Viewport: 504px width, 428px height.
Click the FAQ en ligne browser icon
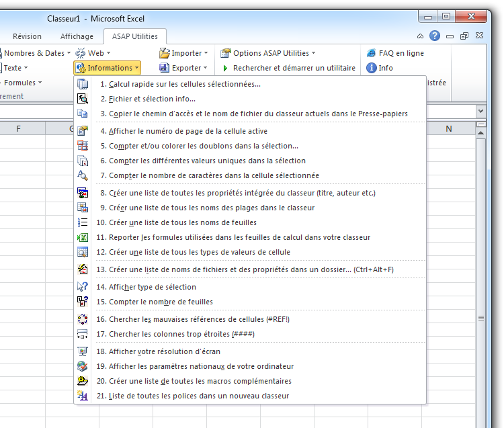click(371, 53)
